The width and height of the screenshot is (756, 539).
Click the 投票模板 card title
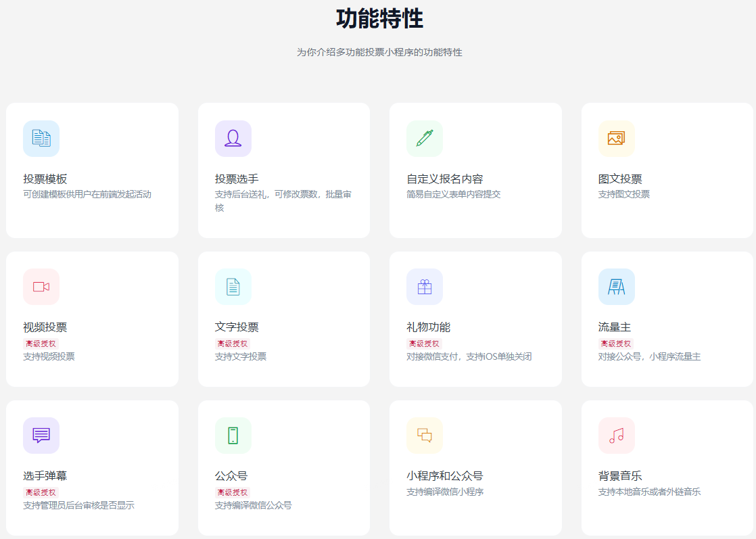coord(45,179)
